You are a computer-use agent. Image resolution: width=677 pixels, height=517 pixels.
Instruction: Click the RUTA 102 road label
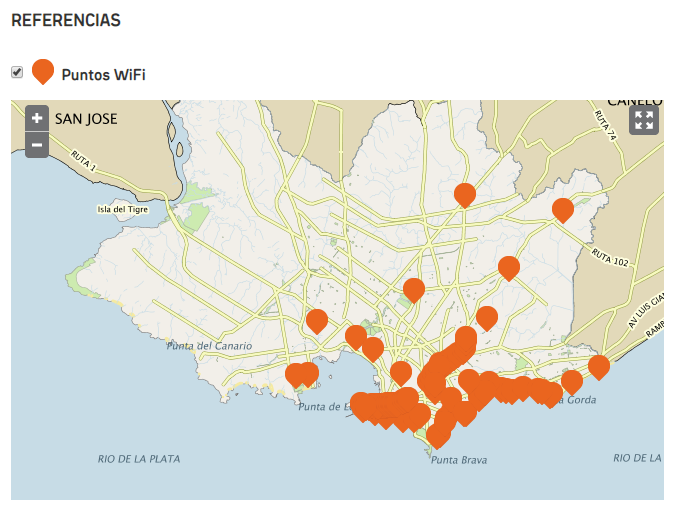tap(609, 259)
